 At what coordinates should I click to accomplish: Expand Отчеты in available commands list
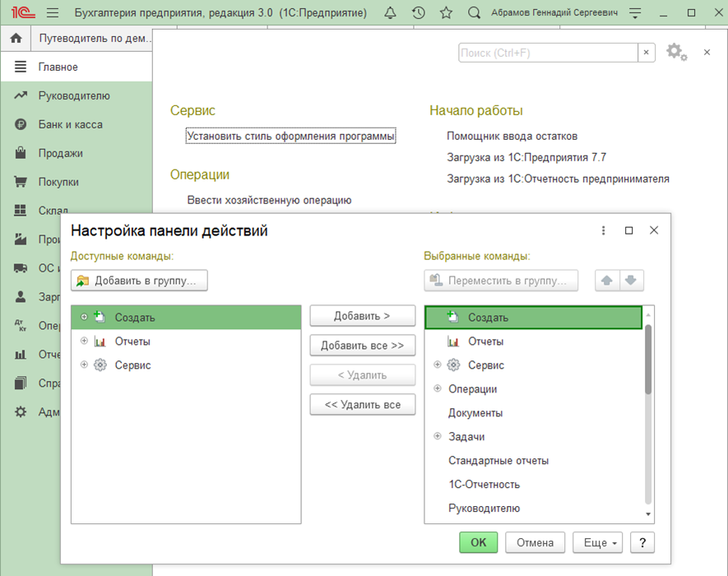84,341
